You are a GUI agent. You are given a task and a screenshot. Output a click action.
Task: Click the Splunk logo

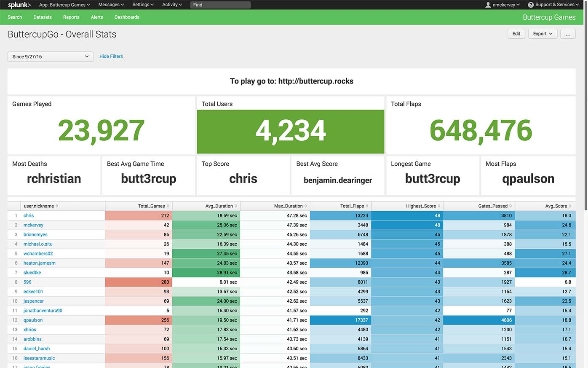pos(19,5)
